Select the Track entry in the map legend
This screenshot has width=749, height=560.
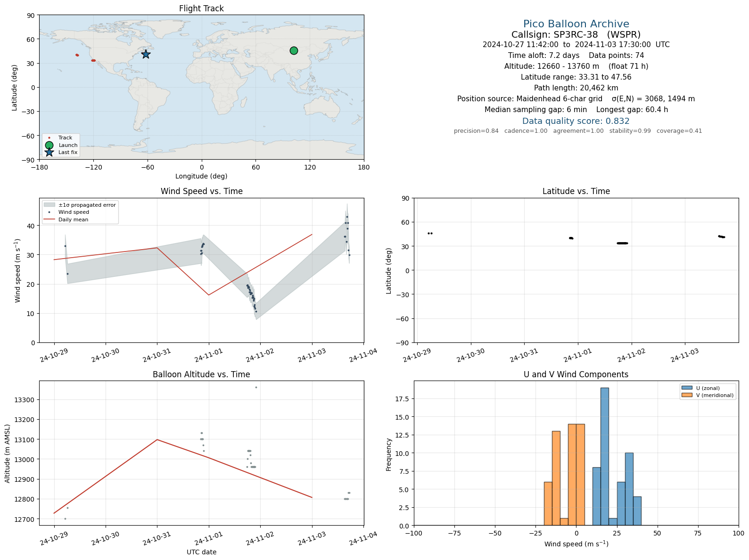point(60,138)
